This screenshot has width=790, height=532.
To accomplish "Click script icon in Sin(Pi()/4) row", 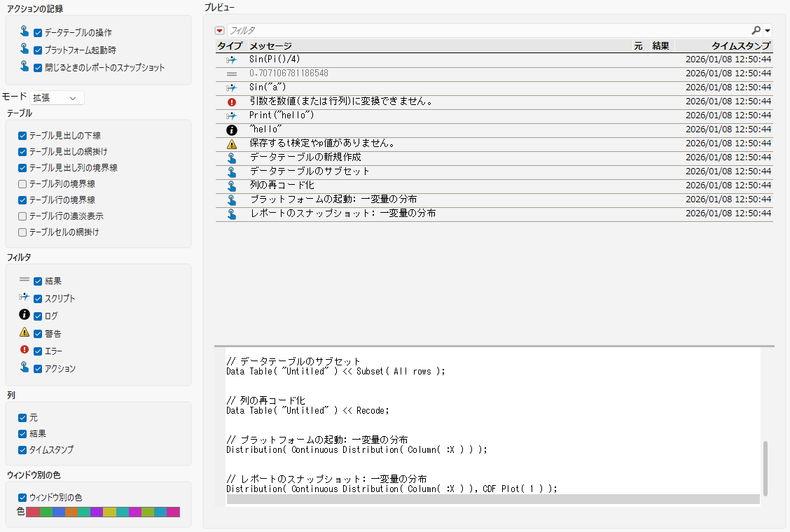I will click(231, 59).
